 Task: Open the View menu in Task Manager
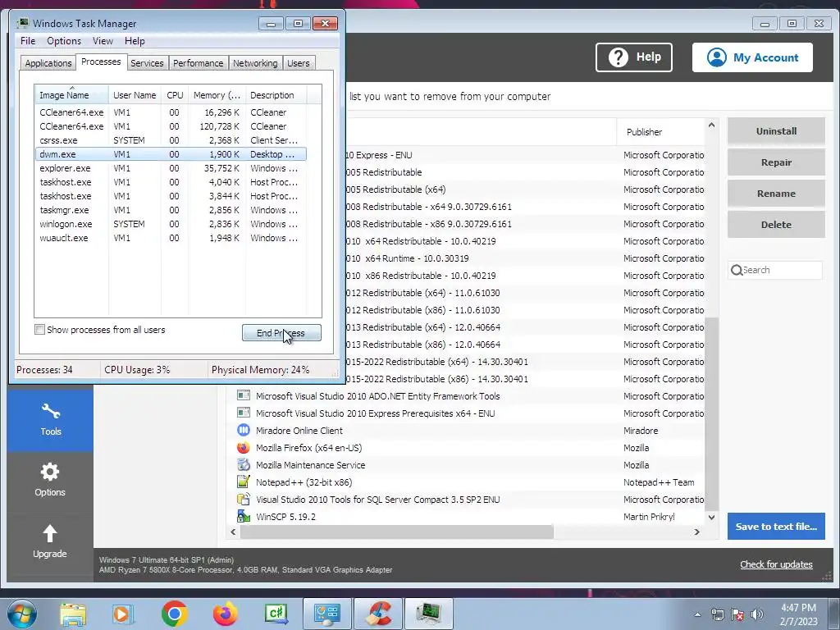pos(103,41)
